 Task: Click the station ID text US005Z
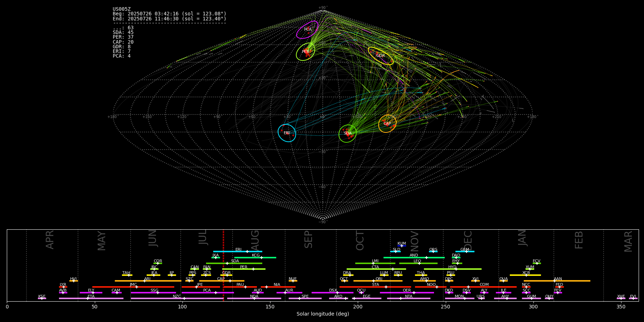122,9
